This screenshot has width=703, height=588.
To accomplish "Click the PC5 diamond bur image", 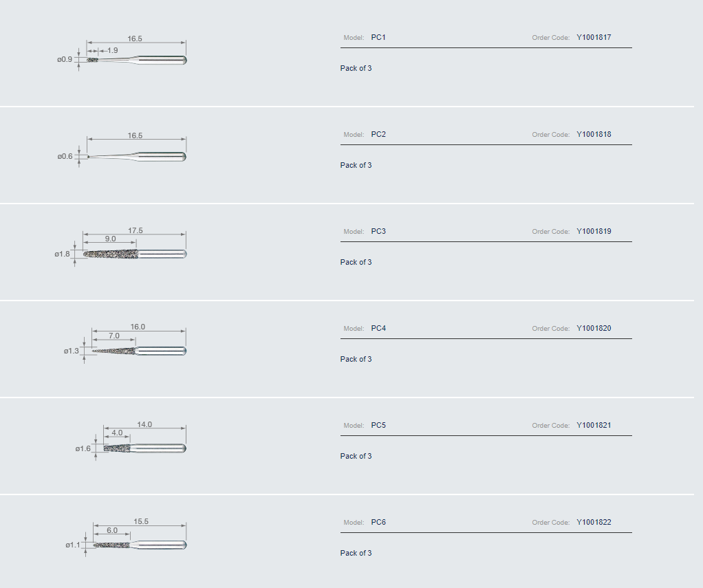I will (131, 441).
